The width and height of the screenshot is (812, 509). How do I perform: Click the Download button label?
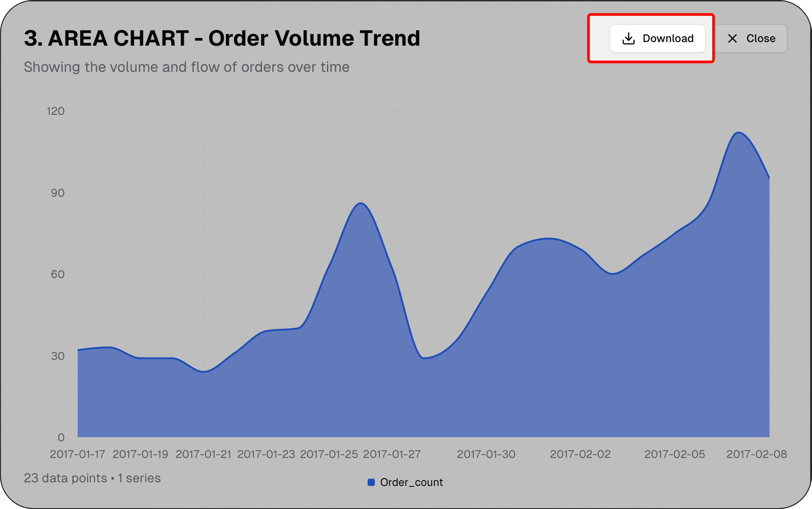click(668, 38)
